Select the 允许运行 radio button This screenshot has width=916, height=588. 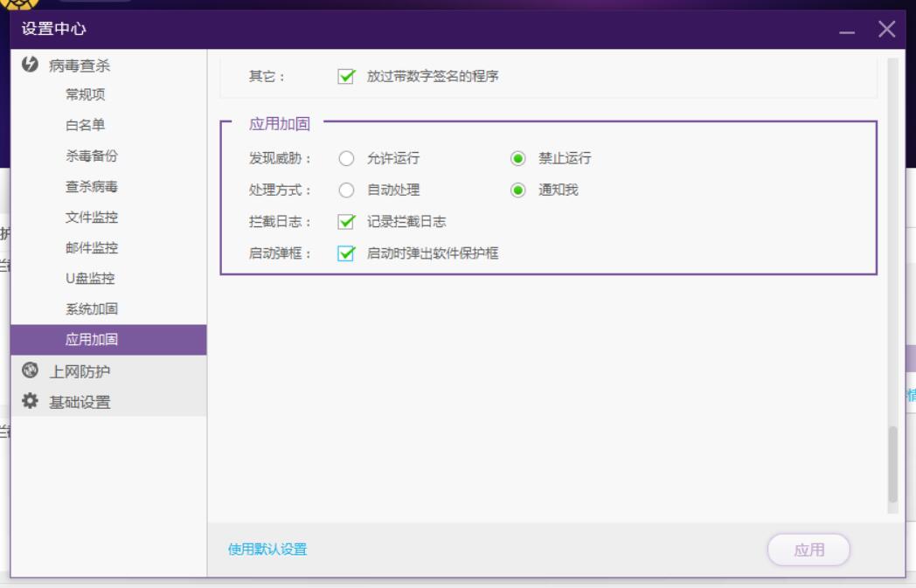pyautogui.click(x=346, y=159)
